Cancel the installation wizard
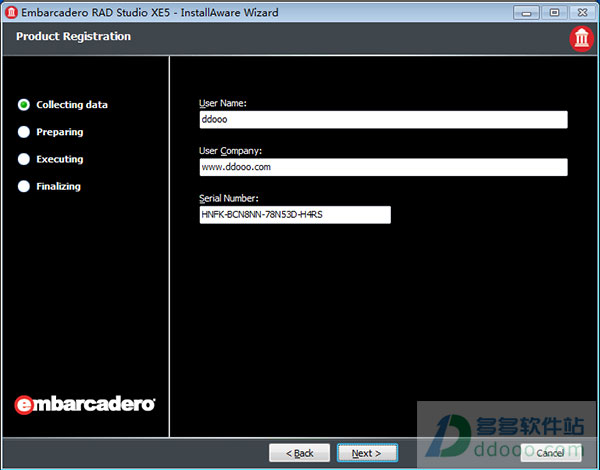 (551, 453)
